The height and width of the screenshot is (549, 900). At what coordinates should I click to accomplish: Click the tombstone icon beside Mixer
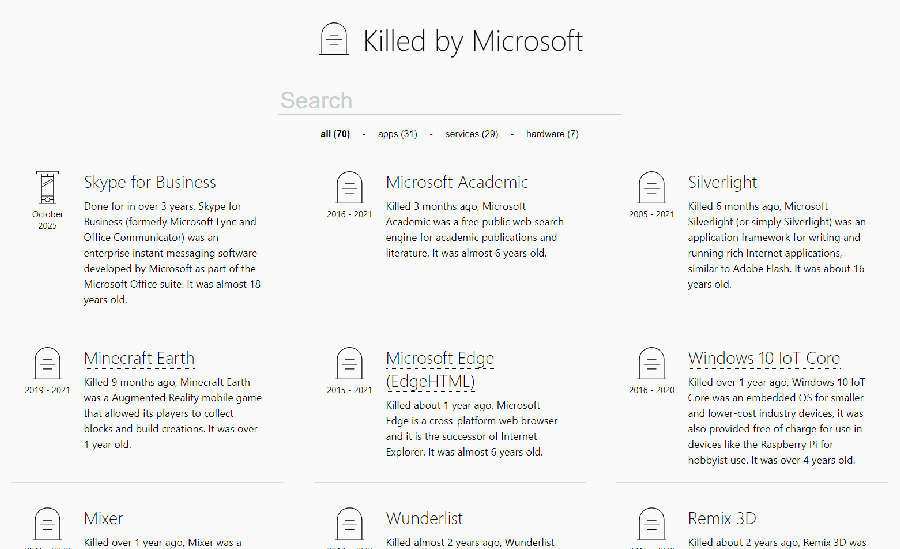tap(46, 524)
